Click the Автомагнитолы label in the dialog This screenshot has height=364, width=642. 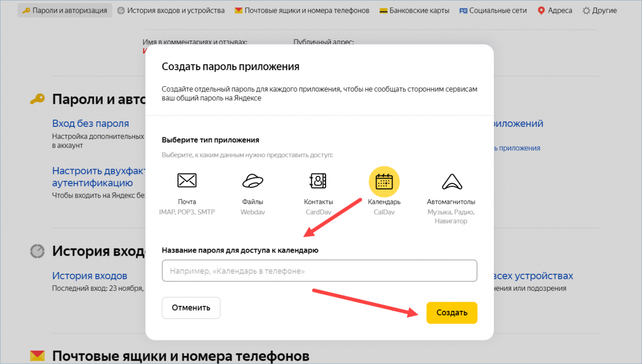pyautogui.click(x=451, y=202)
